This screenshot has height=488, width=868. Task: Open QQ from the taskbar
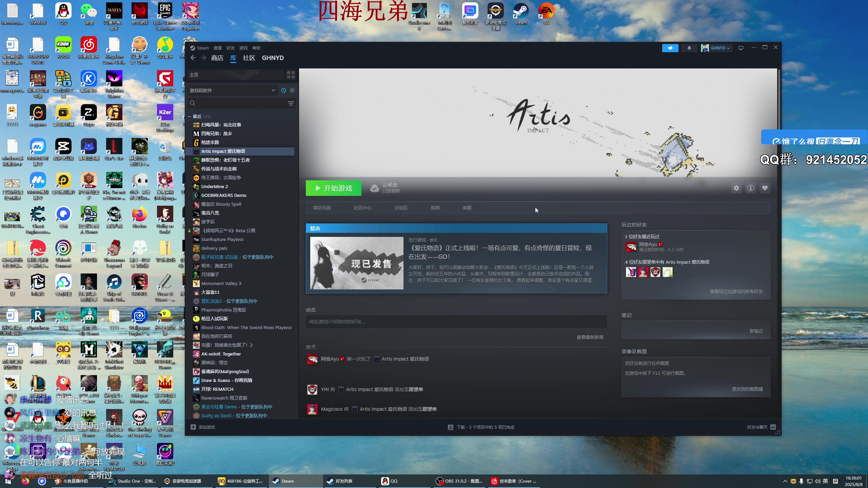pyautogui.click(x=405, y=481)
